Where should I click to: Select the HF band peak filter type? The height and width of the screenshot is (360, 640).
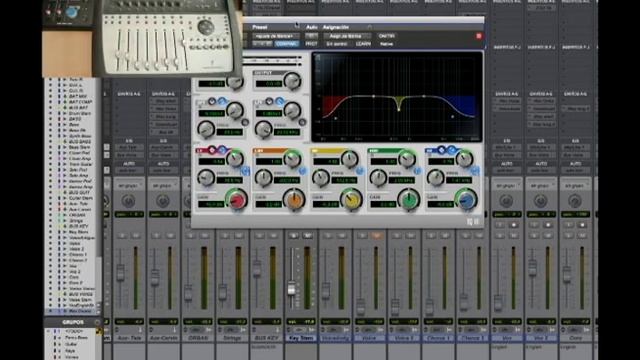(441, 150)
